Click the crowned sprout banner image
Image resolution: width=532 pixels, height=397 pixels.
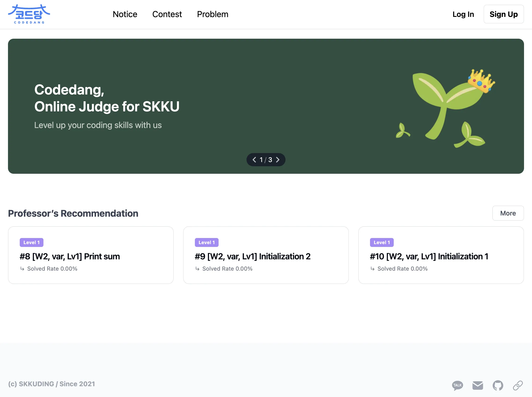(445, 108)
